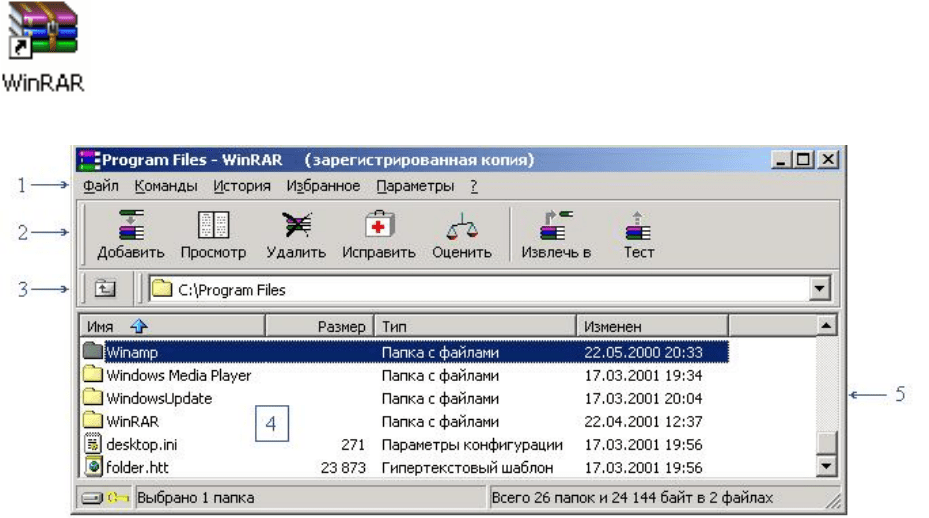Open the Избранное menu

pos(323,186)
